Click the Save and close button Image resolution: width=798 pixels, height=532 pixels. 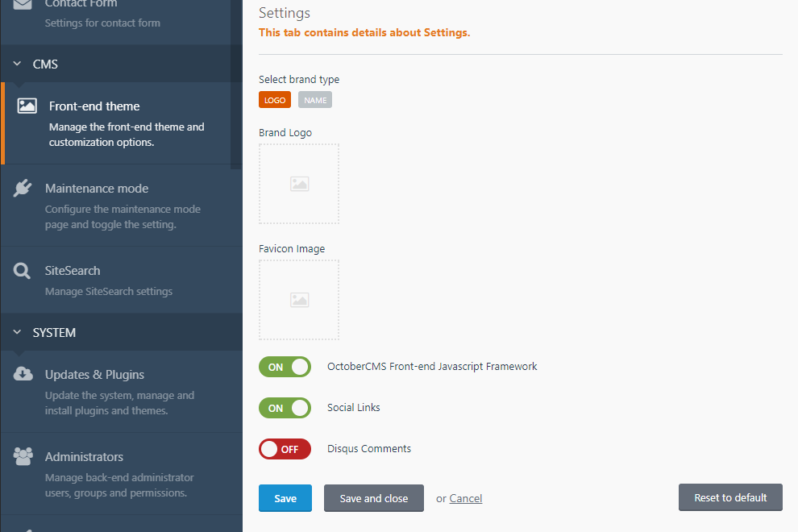(x=374, y=498)
